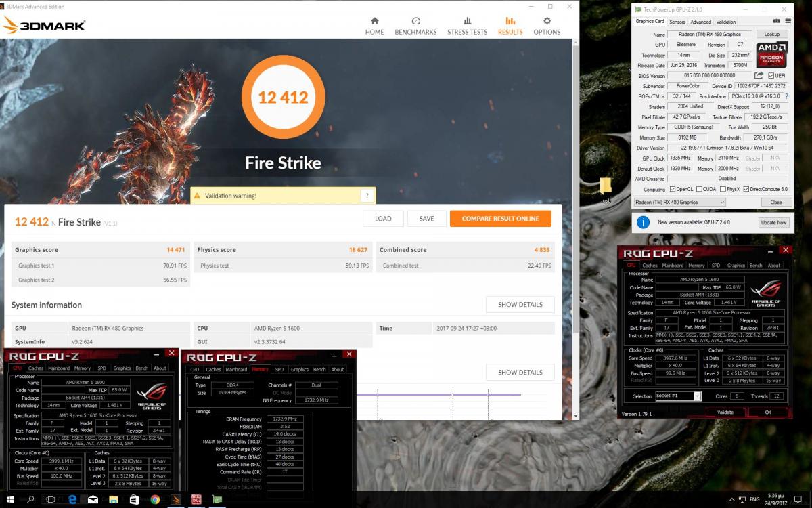Viewport: 812px width, 508px height.
Task: Click COMPARE RESULT ONLINE
Action: [501, 219]
